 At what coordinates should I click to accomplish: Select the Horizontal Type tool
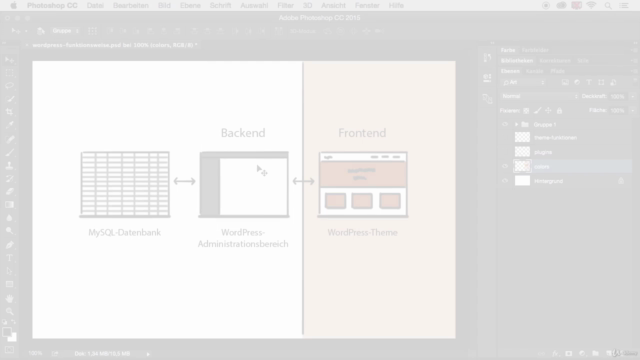click(9, 258)
